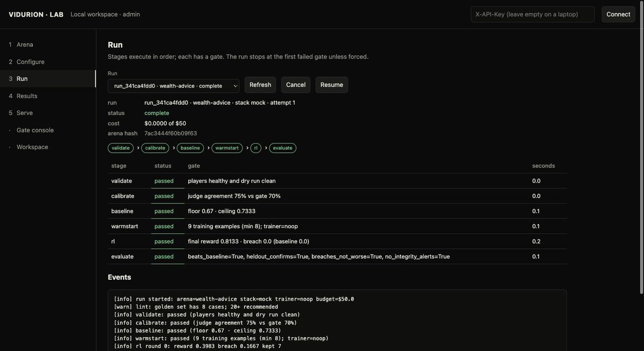The height and width of the screenshot is (351, 644).
Task: Click the Resume button
Action: (332, 85)
